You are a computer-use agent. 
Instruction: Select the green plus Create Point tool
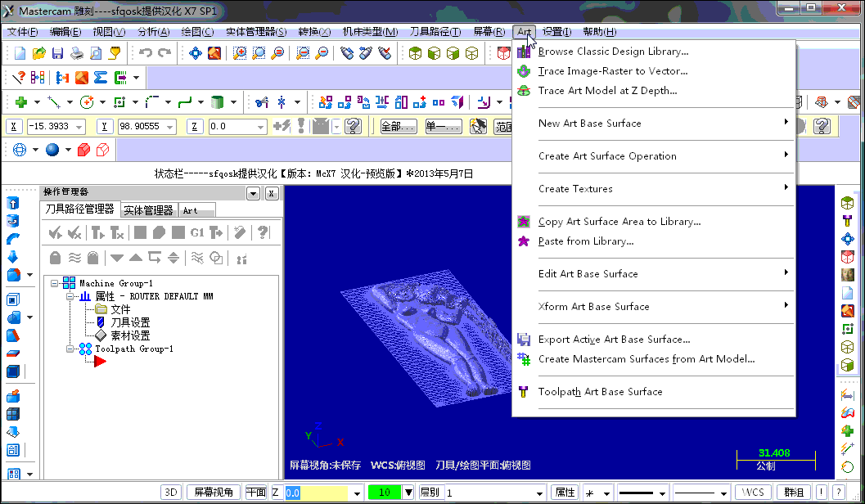click(x=21, y=102)
